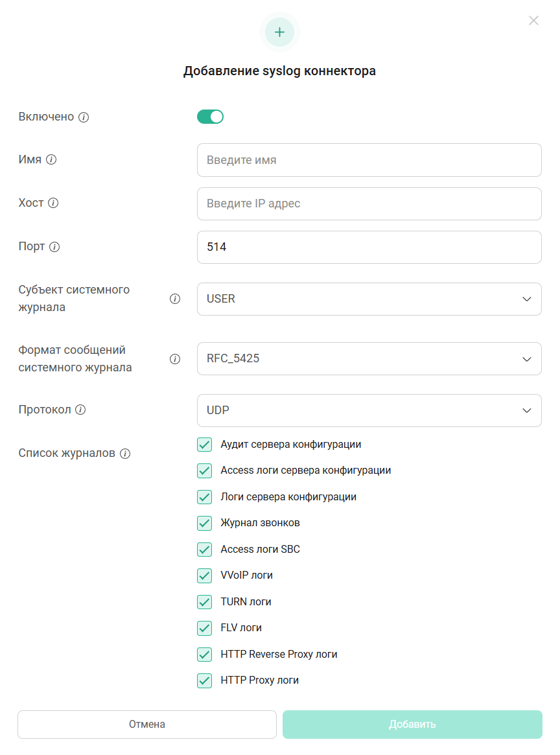Uncheck the Журнал звонков checkbox

tap(204, 523)
